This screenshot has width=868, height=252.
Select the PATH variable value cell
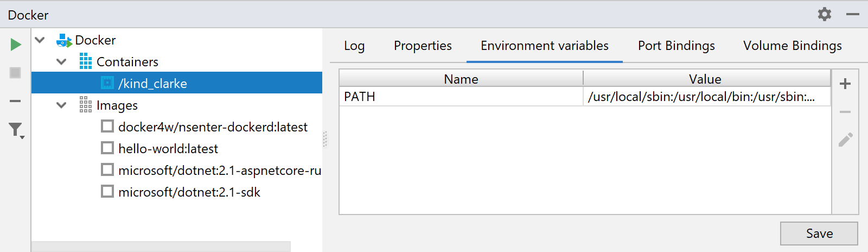[707, 97]
